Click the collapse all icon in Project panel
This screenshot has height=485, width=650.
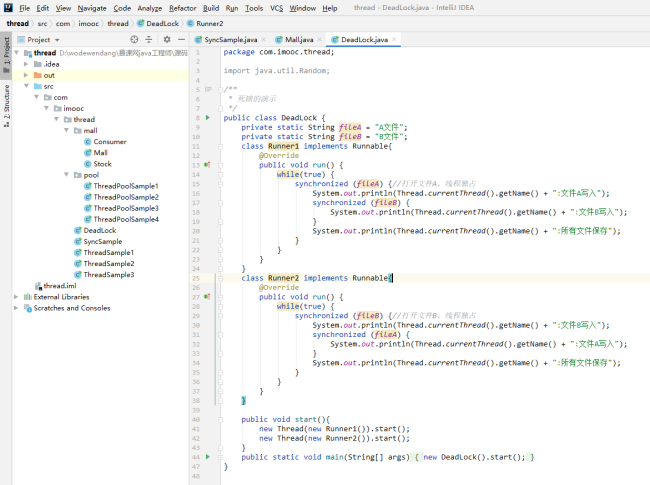click(149, 39)
